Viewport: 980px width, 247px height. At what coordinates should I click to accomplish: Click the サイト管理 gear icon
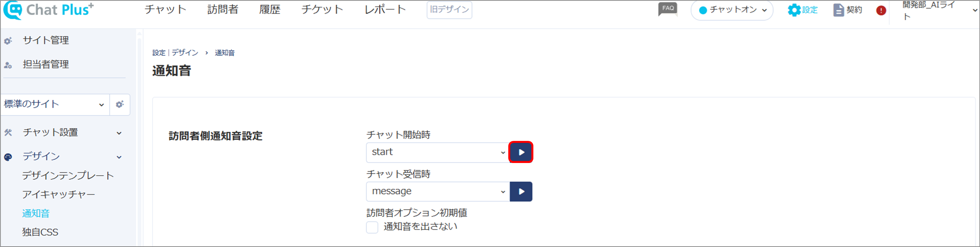tap(8, 40)
